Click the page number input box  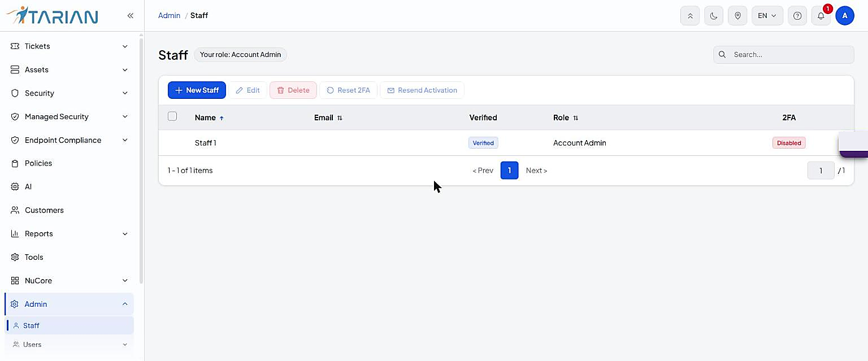coord(821,171)
